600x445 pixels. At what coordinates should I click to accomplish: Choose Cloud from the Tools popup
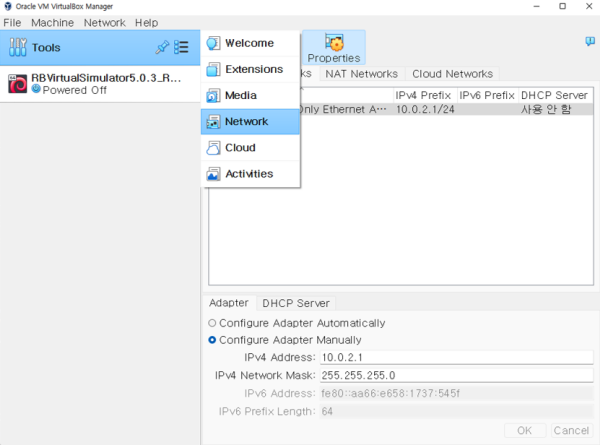(250, 148)
